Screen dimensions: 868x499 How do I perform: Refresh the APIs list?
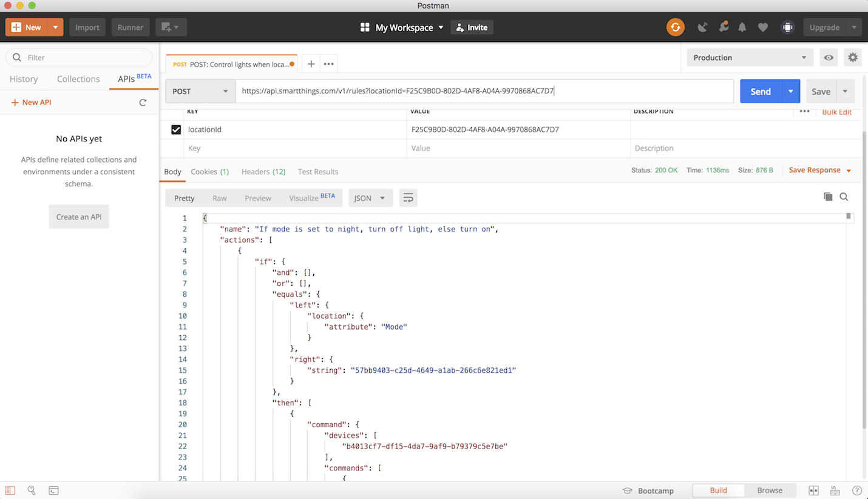143,103
